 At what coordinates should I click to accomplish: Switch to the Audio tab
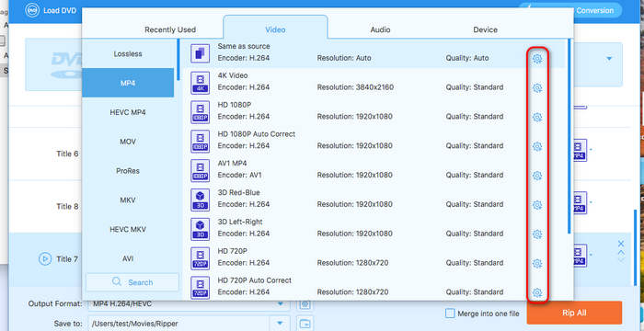pos(380,29)
